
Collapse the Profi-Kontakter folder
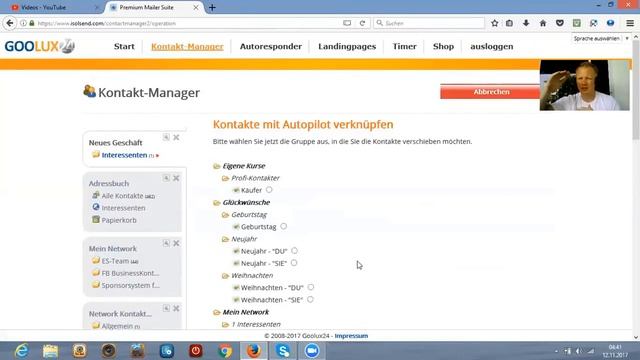pos(225,178)
